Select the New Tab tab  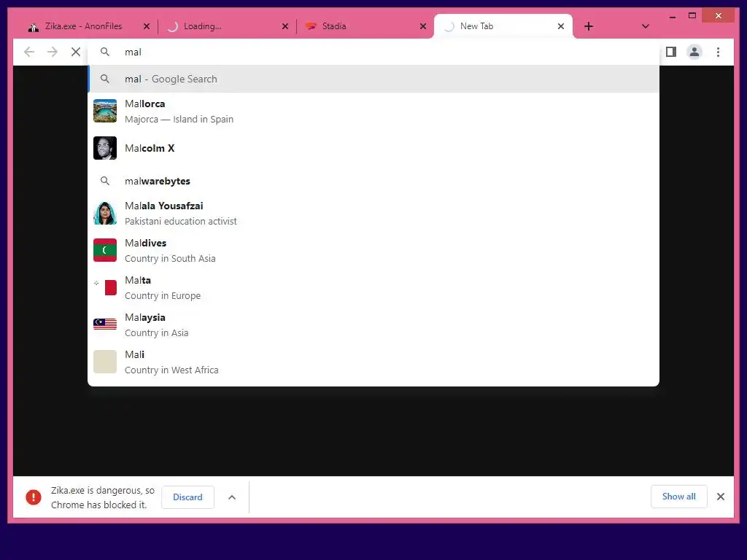503,27
